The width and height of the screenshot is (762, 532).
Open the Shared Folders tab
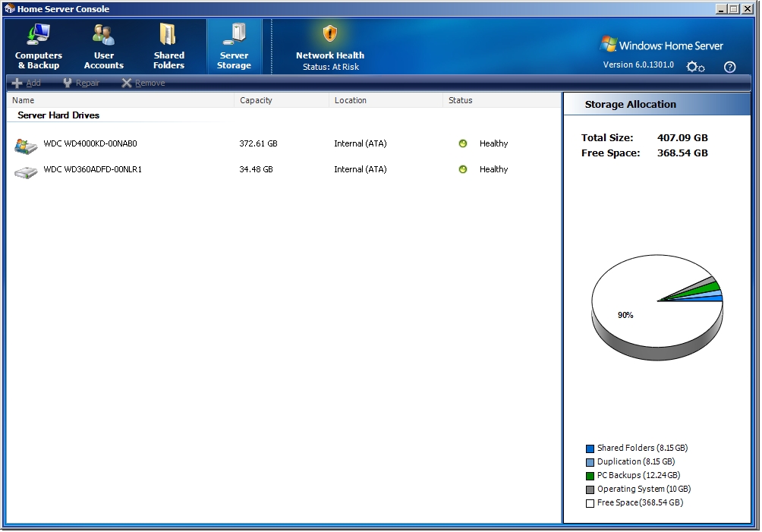[168, 47]
